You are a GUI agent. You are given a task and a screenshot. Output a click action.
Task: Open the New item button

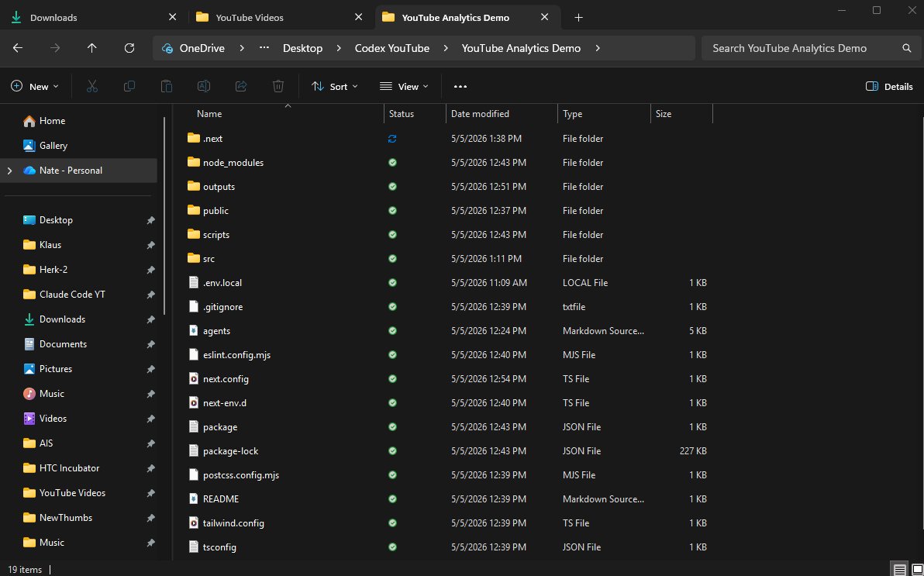tap(36, 87)
